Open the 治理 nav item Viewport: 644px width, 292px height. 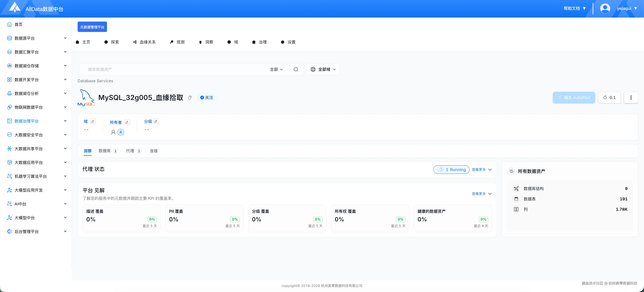tap(259, 42)
